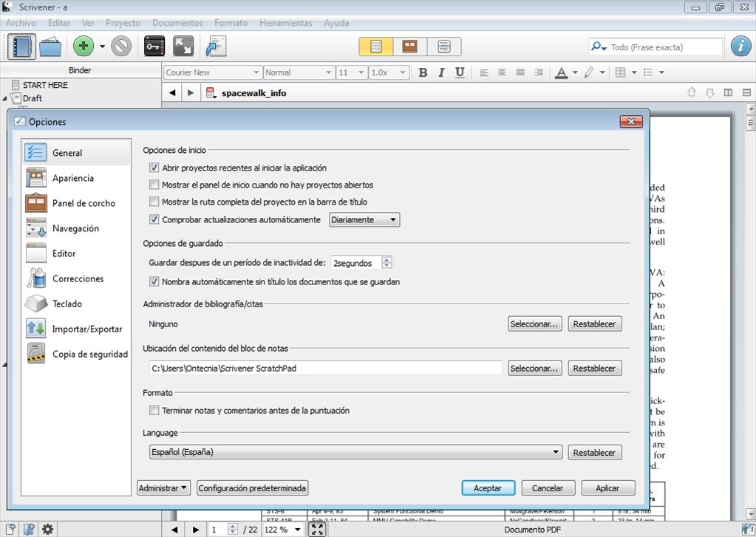Click the split editor horizontally icon
The height and width of the screenshot is (537, 756).
[x=746, y=92]
